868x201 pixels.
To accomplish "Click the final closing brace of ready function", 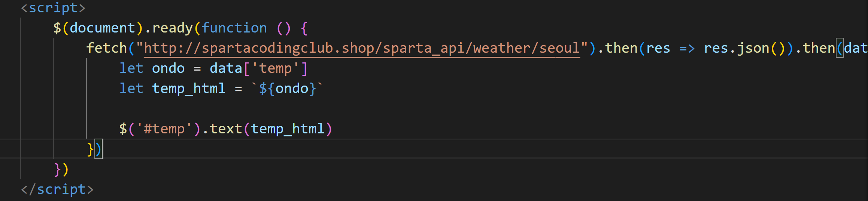I will 57,169.
